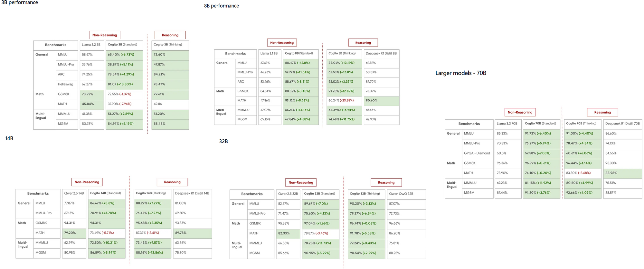
Task: Select the 'Llama 3.2 3B' column header
Action: [x=91, y=45]
